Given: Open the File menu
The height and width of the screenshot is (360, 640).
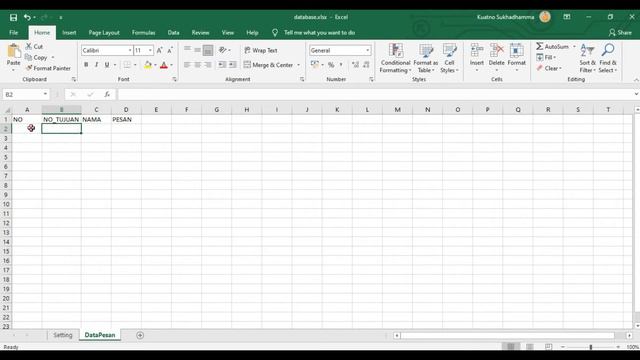Looking at the screenshot, I should pos(14,33).
